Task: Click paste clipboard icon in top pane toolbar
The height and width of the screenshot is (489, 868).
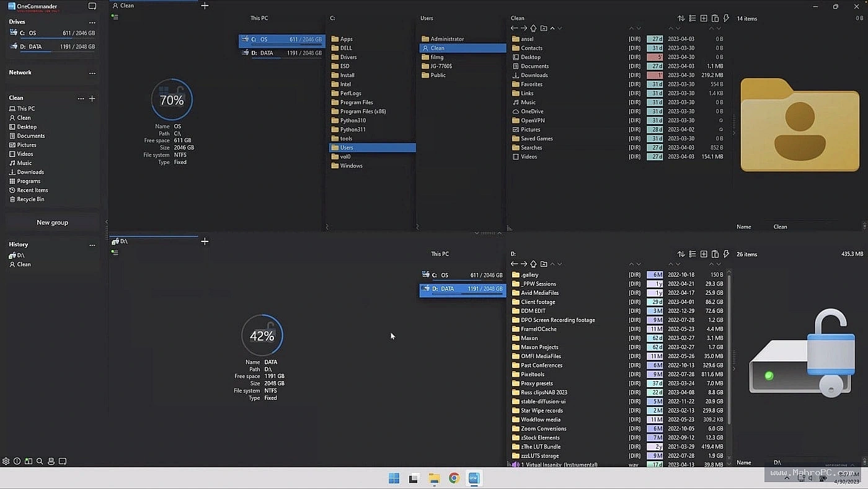Action: click(x=715, y=19)
